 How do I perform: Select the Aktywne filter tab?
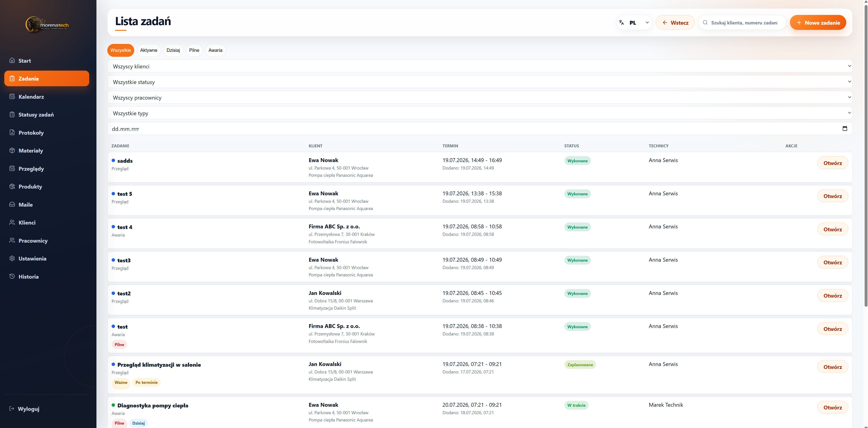click(149, 50)
